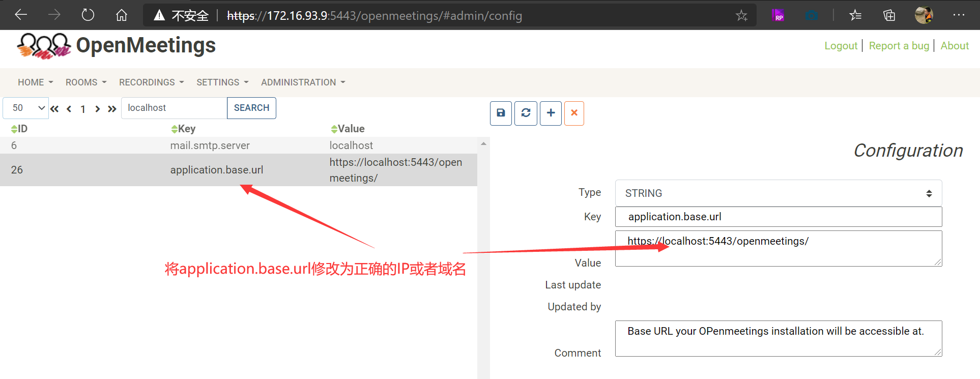Click the search field containing localhost
This screenshot has height=379, width=980.
point(174,108)
